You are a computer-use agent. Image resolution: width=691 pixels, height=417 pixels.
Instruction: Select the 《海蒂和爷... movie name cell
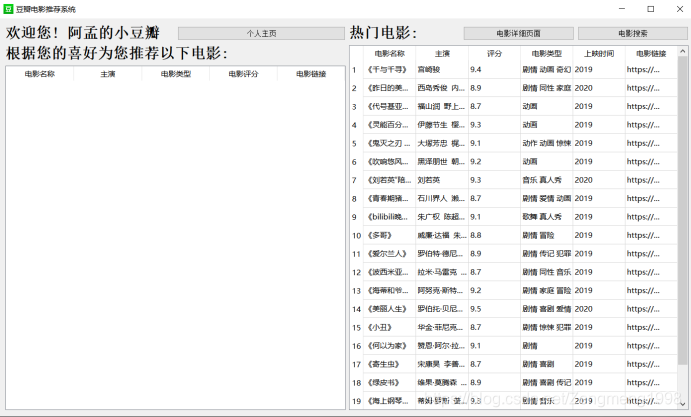click(x=389, y=291)
